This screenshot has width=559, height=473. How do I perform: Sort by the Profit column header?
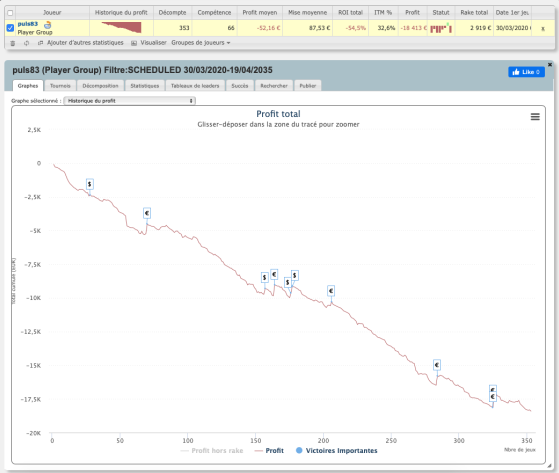(x=412, y=12)
